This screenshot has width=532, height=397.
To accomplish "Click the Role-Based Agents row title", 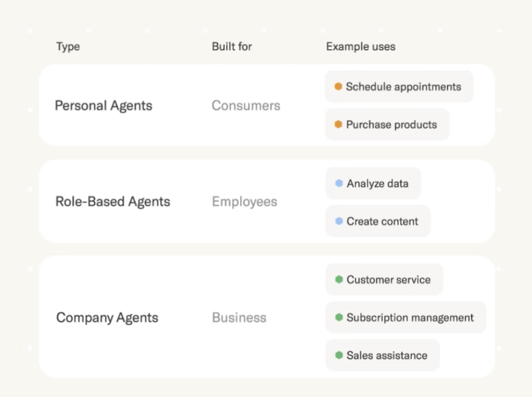I will [112, 202].
